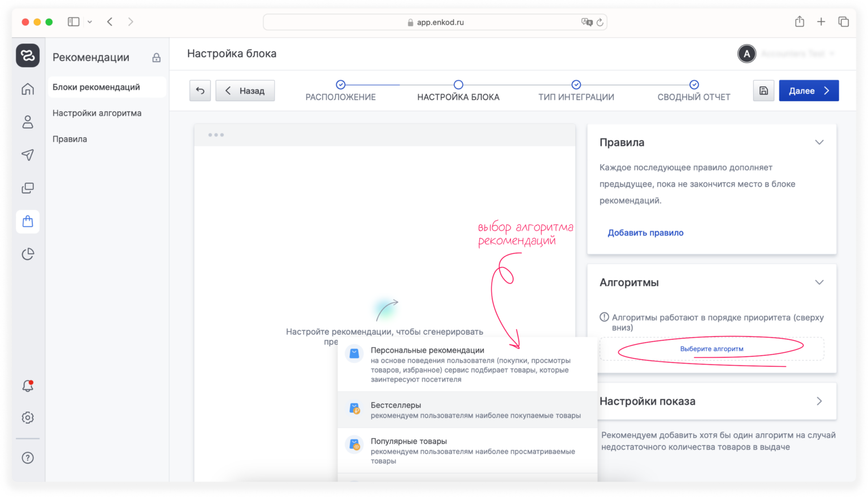
Task: Open the paper plane messages icon
Action: coord(28,155)
